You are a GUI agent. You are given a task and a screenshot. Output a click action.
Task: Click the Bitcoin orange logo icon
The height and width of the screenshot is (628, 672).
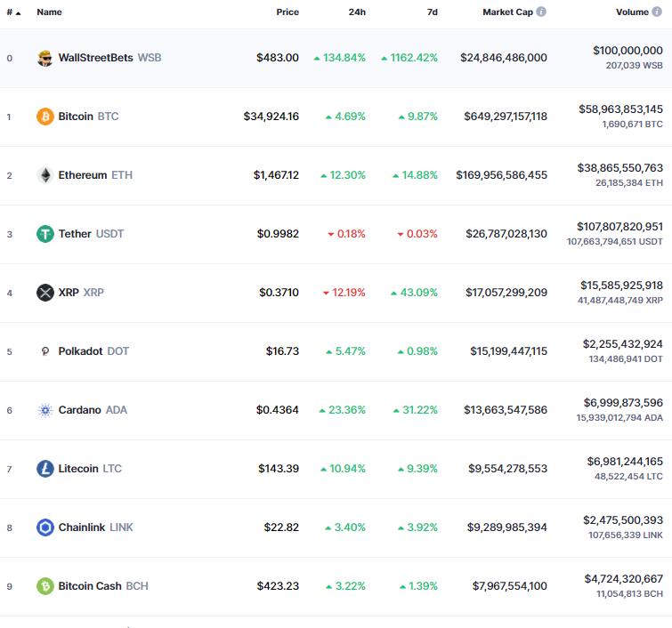click(x=45, y=117)
